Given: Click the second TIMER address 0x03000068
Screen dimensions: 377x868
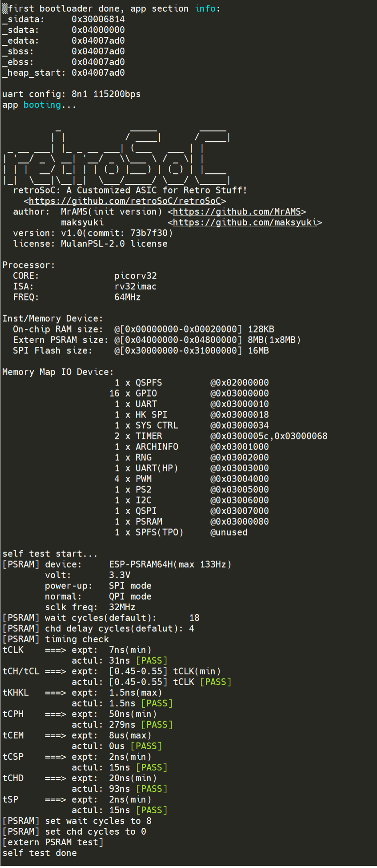Looking at the screenshot, I should click(x=301, y=436).
